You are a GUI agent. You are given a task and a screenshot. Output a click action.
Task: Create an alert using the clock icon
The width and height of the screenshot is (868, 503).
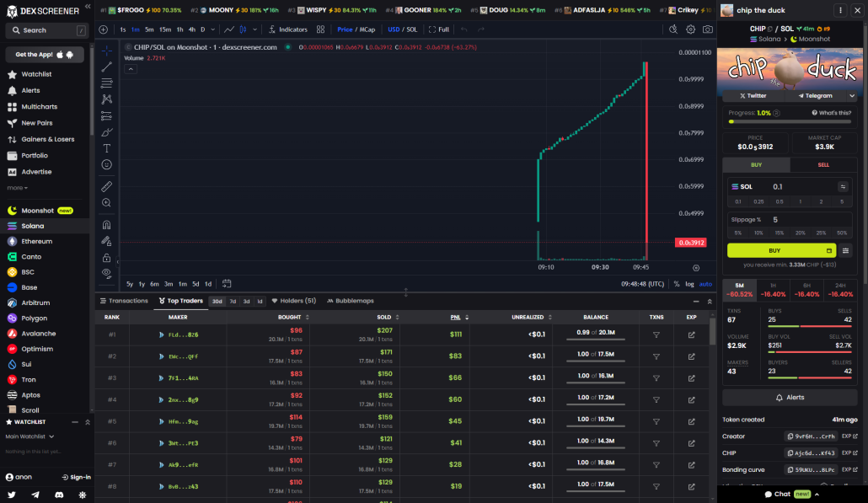click(x=672, y=29)
